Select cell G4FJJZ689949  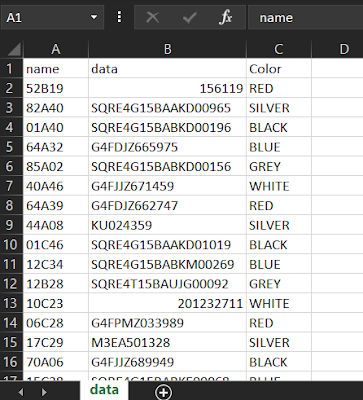coord(167,362)
